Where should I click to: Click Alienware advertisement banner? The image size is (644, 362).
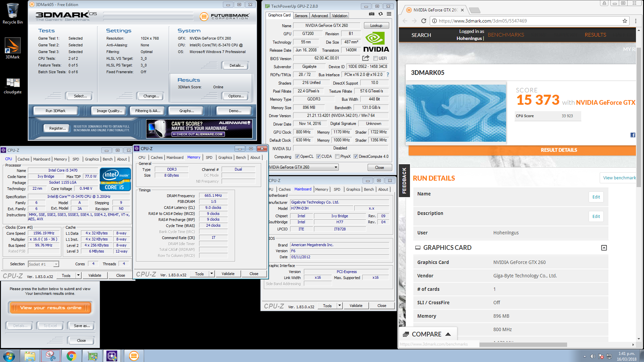point(199,129)
